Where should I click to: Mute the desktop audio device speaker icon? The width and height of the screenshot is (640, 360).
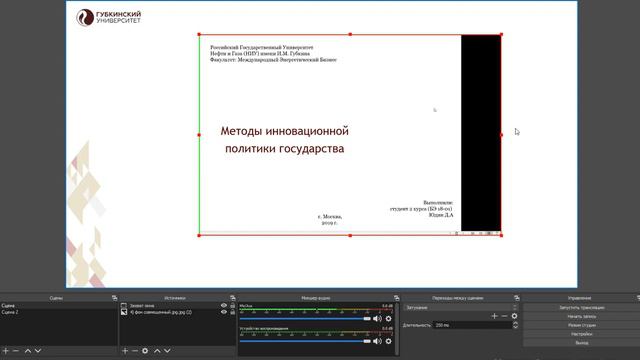tap(377, 341)
